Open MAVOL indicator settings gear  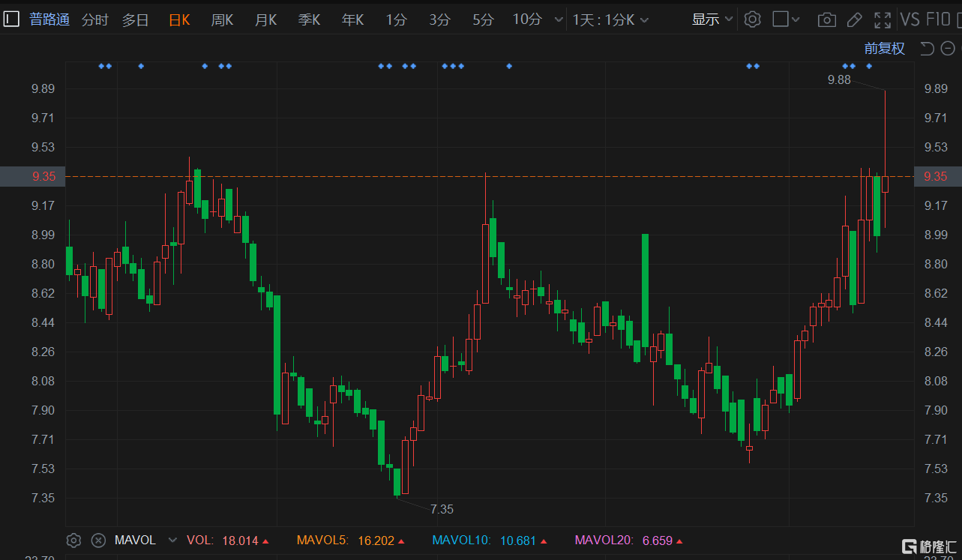click(x=73, y=540)
